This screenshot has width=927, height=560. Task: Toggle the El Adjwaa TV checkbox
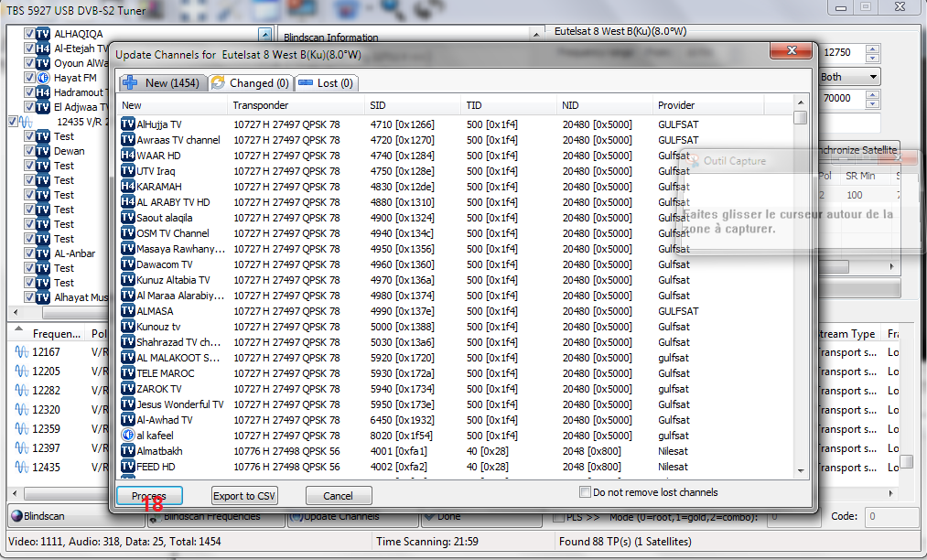tap(29, 106)
